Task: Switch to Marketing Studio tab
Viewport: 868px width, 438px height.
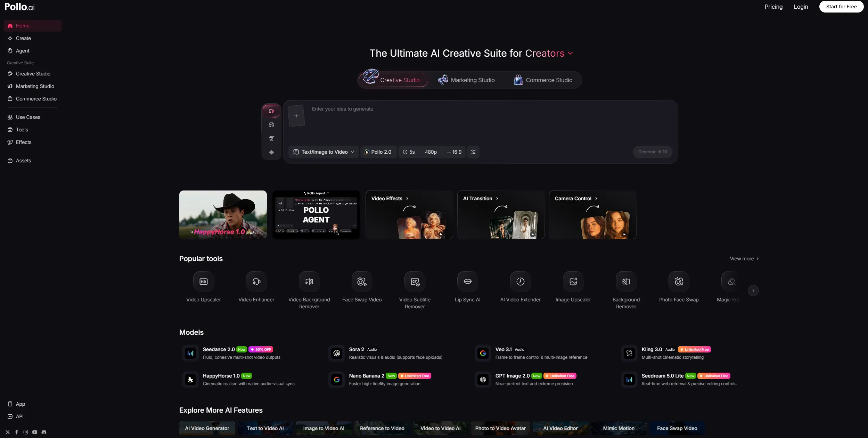Action: (x=466, y=80)
